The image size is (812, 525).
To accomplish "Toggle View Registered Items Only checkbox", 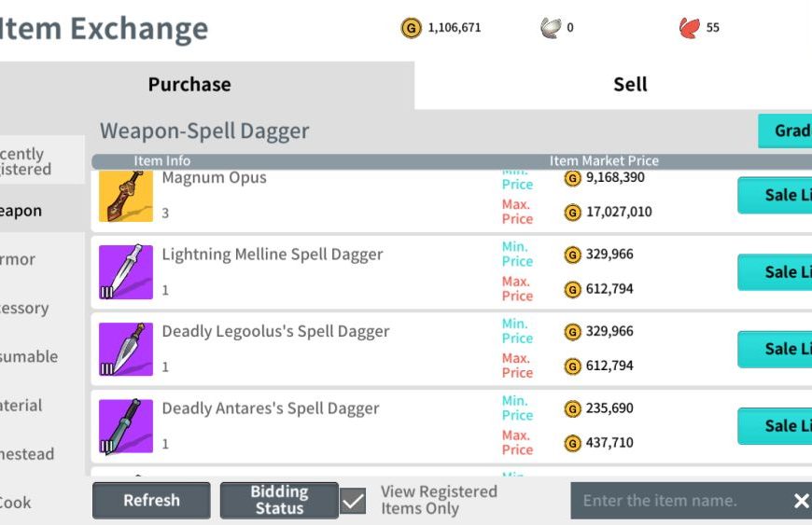I will [x=353, y=501].
